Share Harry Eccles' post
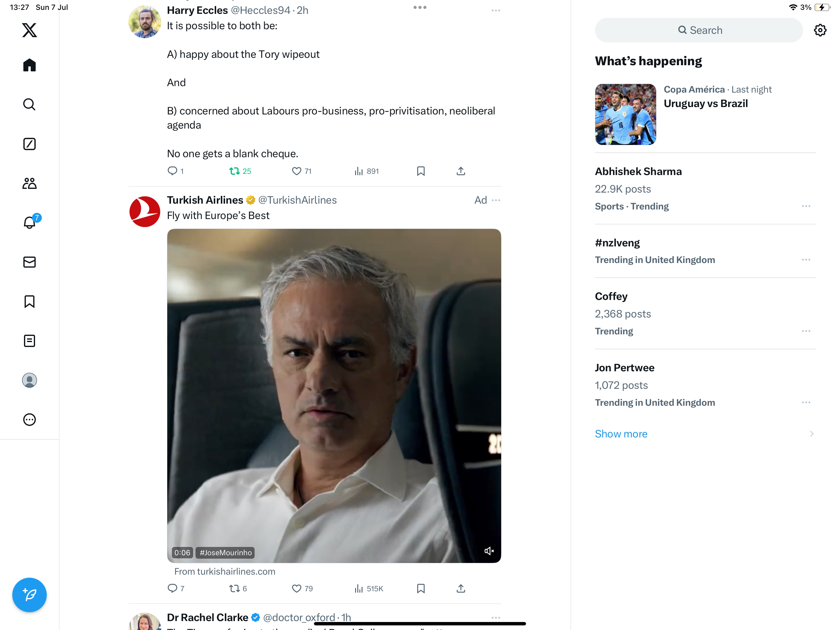The width and height of the screenshot is (840, 630). click(461, 171)
